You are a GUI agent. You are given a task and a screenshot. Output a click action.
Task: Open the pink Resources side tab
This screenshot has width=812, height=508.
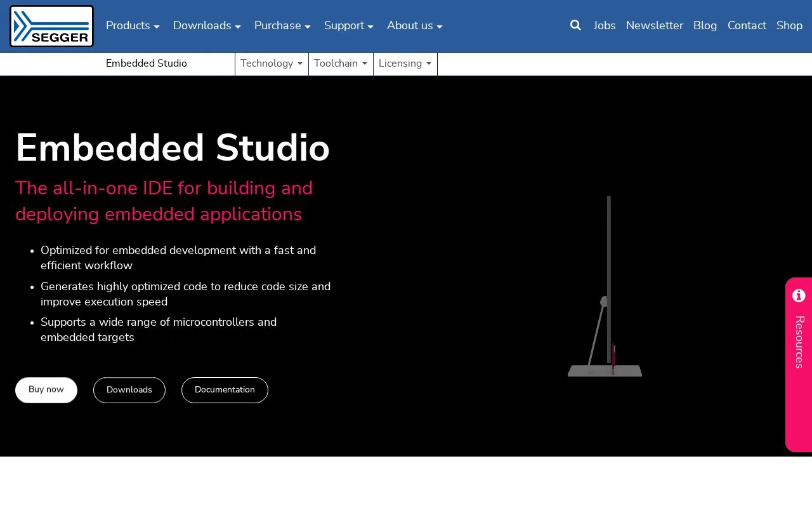coord(799,364)
